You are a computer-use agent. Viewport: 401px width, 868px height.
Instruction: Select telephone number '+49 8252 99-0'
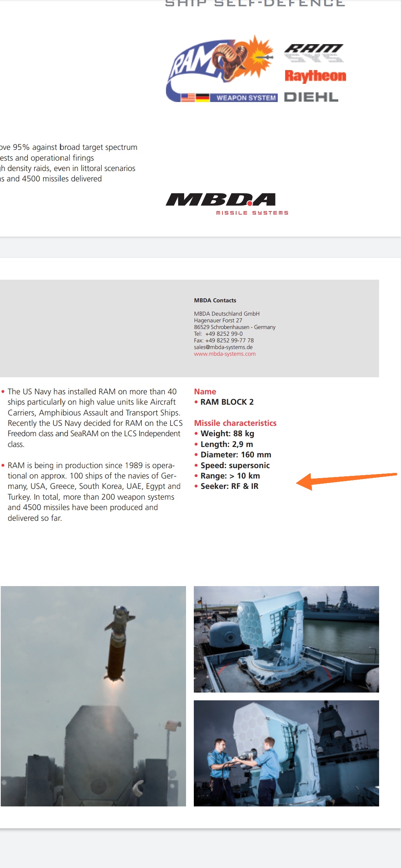(x=224, y=334)
